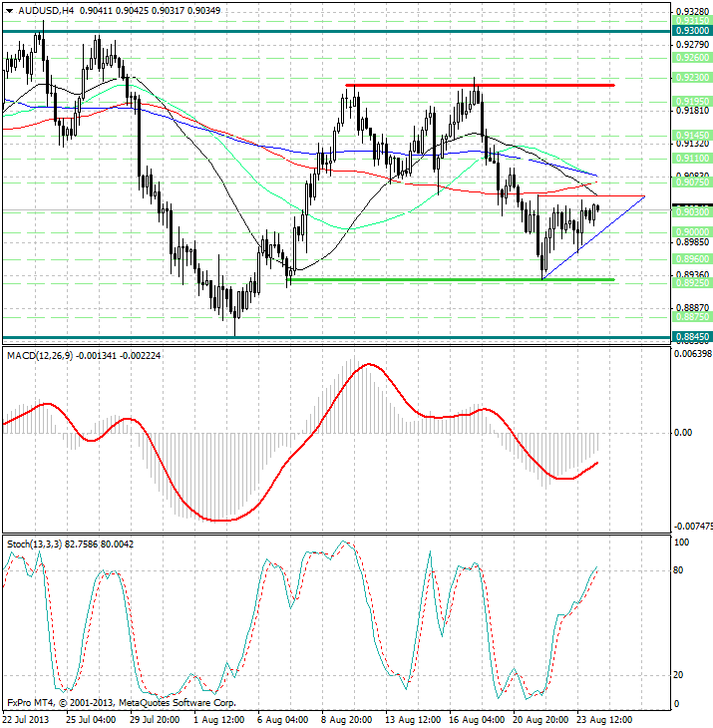Select the red resistance line near 0.92300
The image size is (713, 728).
click(479, 86)
